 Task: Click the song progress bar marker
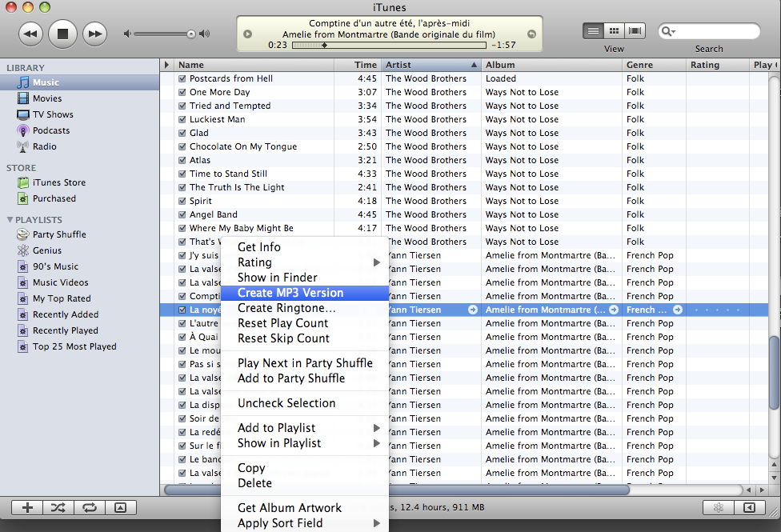click(x=324, y=46)
